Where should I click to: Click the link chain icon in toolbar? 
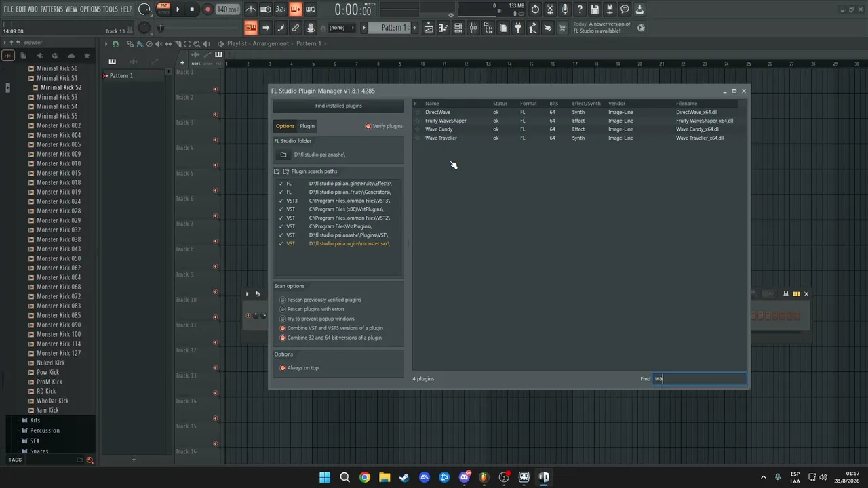tap(296, 28)
